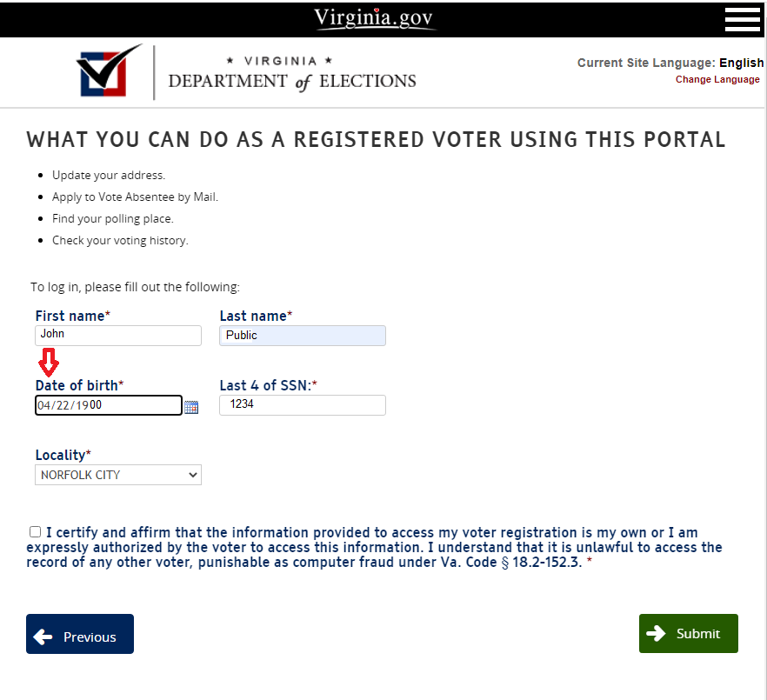Focus the Last name input field

point(303,336)
